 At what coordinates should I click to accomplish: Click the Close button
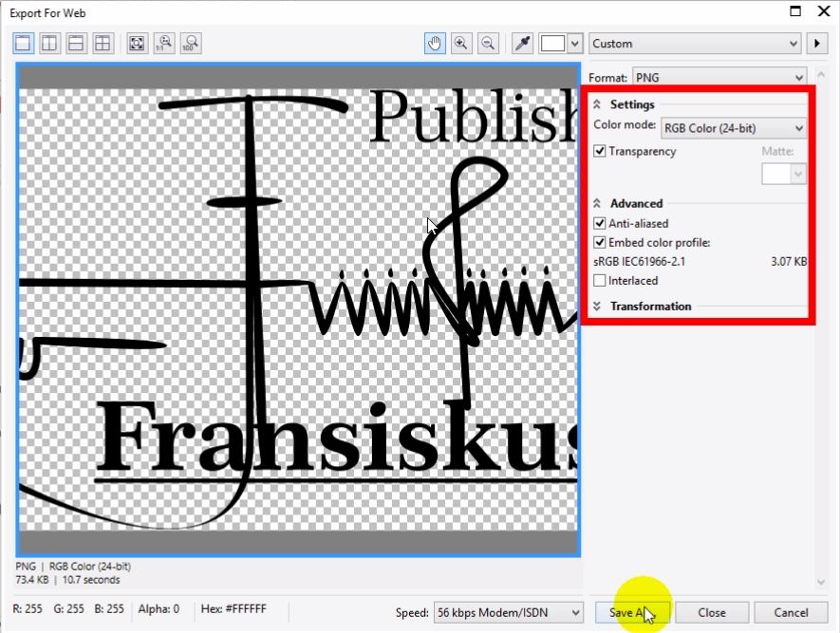point(712,613)
